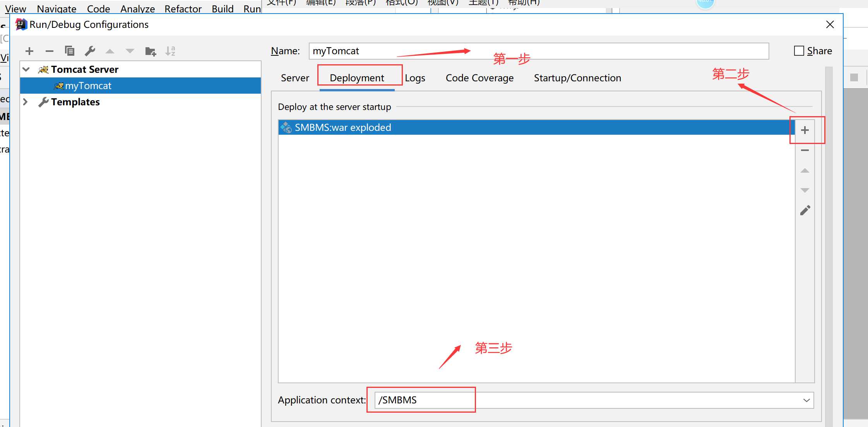Click the Name input field

point(539,51)
